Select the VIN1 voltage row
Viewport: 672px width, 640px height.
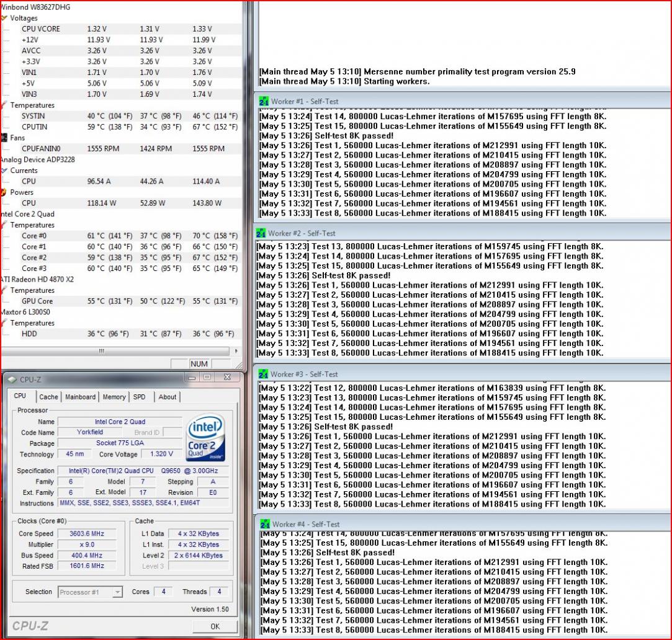(x=131, y=73)
